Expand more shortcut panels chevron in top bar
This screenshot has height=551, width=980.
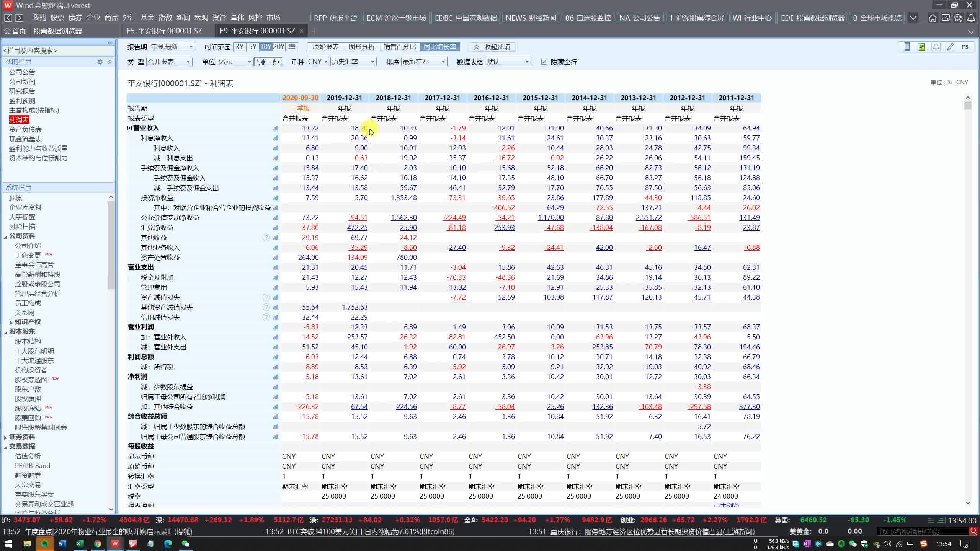click(913, 18)
